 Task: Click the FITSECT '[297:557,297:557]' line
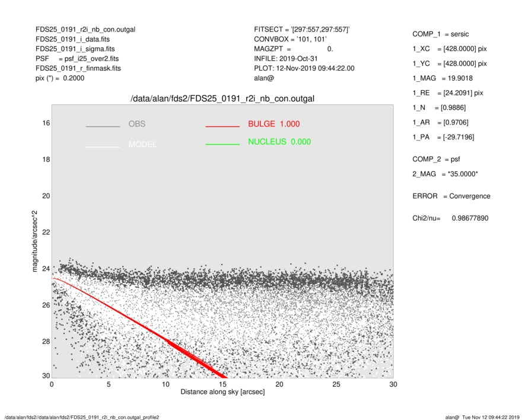point(302,30)
